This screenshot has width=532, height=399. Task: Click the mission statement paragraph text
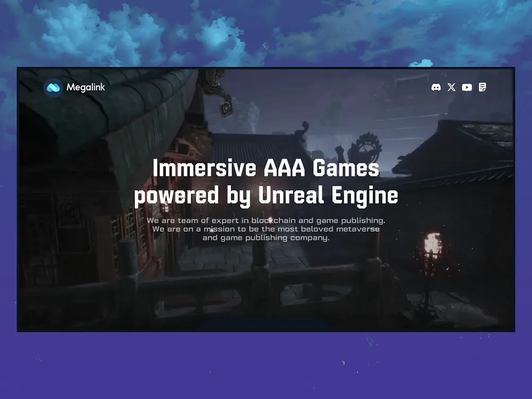click(x=266, y=229)
